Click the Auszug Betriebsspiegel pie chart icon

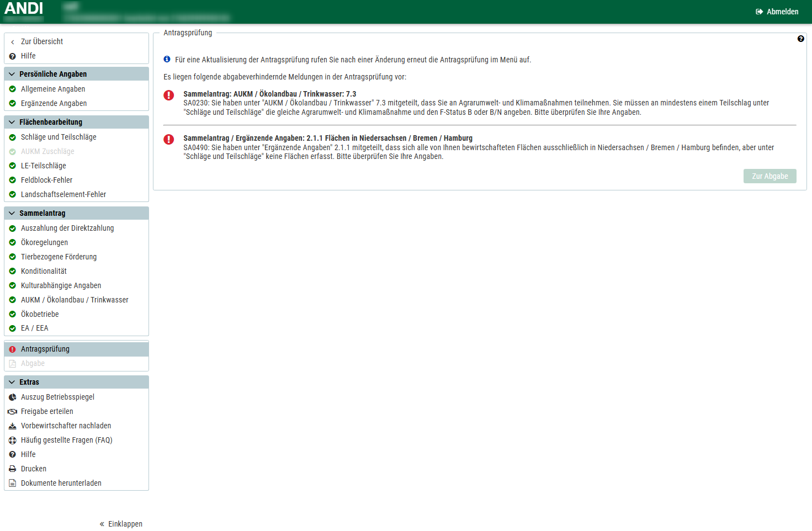coord(13,397)
